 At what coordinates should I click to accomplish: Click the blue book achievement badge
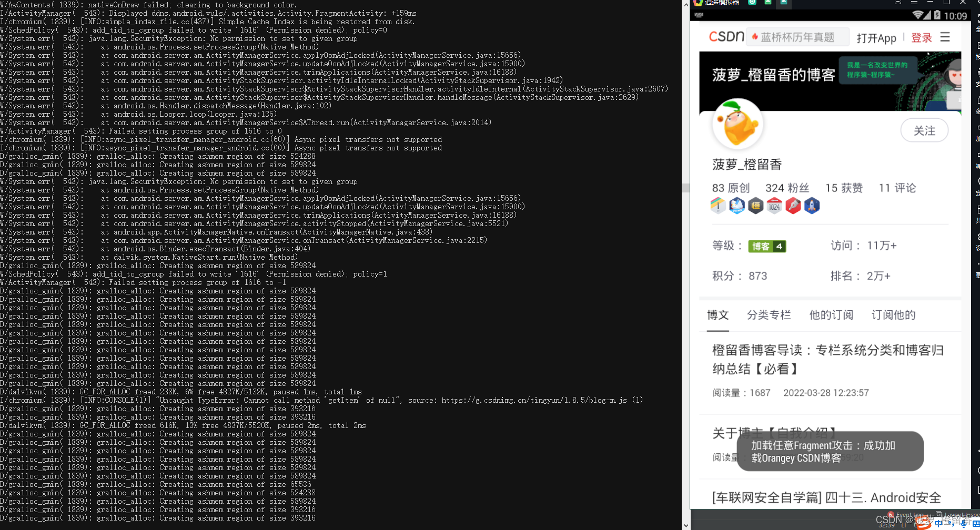click(x=737, y=206)
